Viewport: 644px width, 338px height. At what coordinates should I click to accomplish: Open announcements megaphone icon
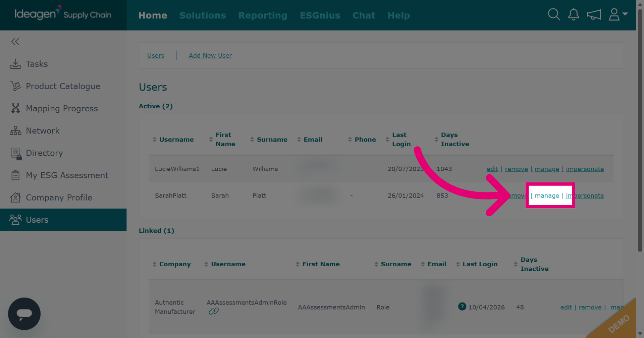pos(594,14)
